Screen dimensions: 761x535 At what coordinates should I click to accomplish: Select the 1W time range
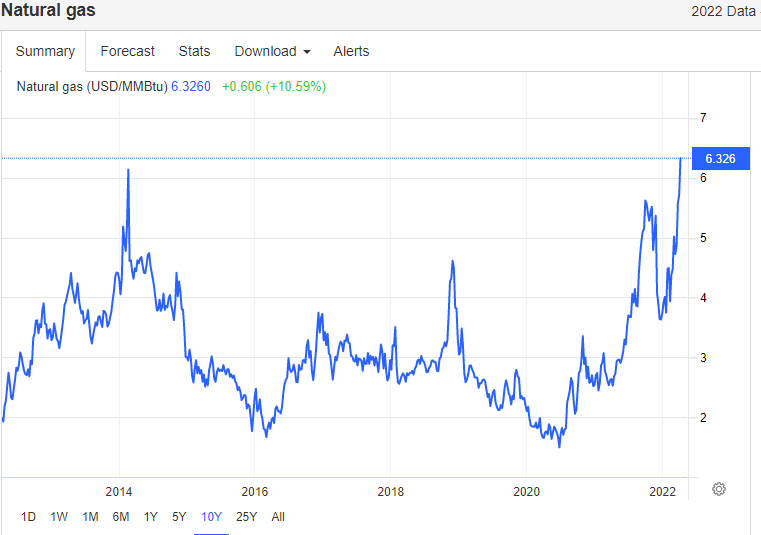point(59,517)
